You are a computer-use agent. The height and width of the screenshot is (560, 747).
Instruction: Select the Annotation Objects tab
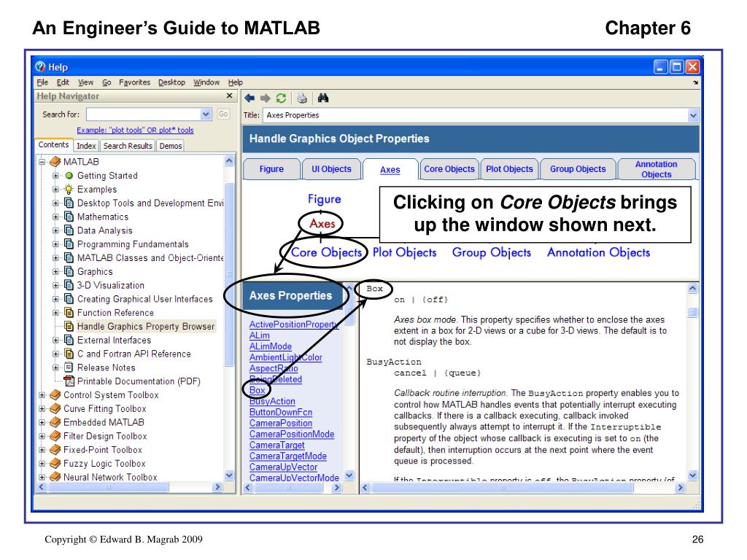click(656, 169)
